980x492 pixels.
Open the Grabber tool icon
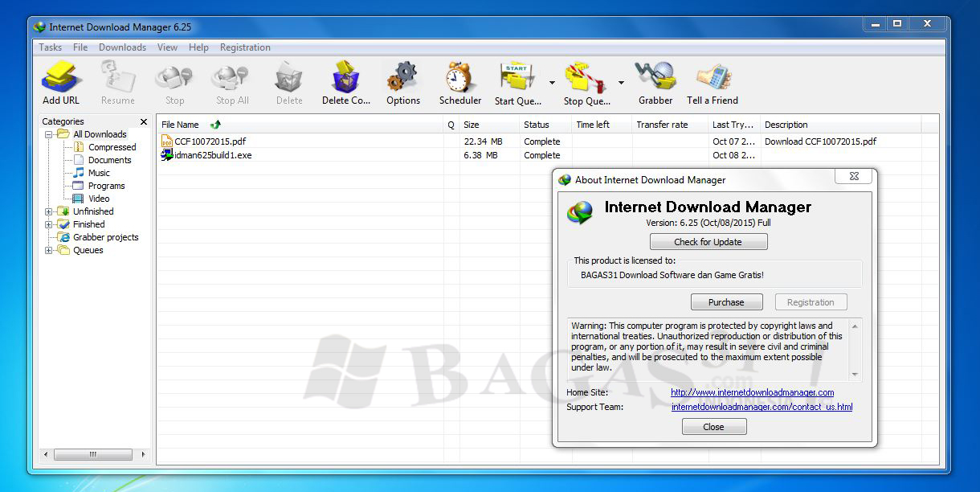coord(655,77)
